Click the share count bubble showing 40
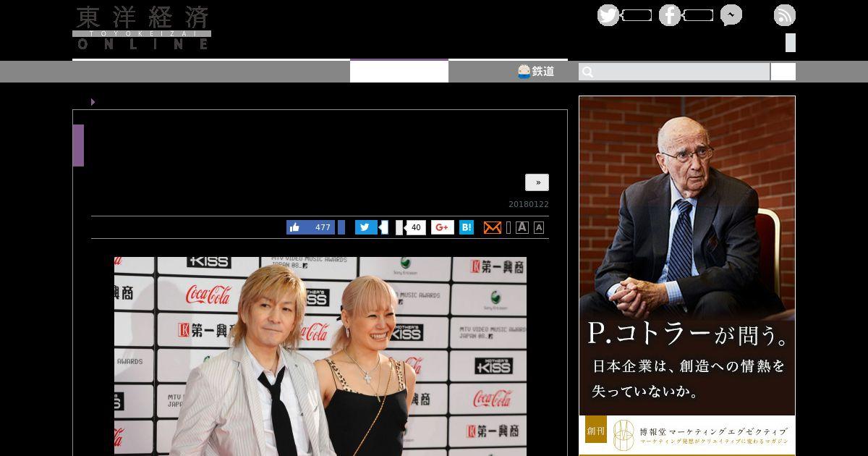This screenshot has width=868, height=456. point(415,227)
